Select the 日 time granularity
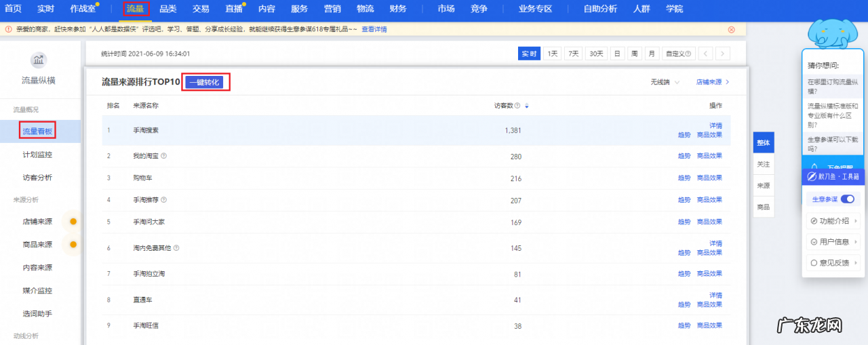The image size is (868, 345). click(x=617, y=54)
